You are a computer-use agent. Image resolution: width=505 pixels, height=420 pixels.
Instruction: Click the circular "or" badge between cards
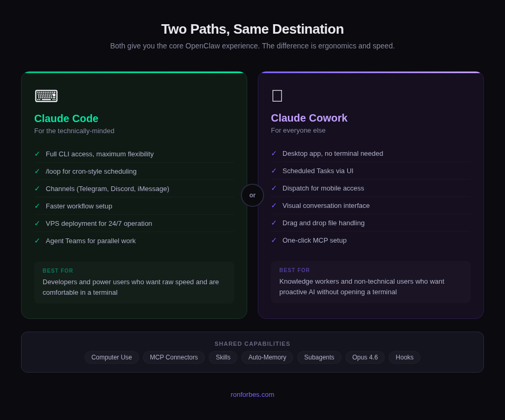[x=252, y=195]
